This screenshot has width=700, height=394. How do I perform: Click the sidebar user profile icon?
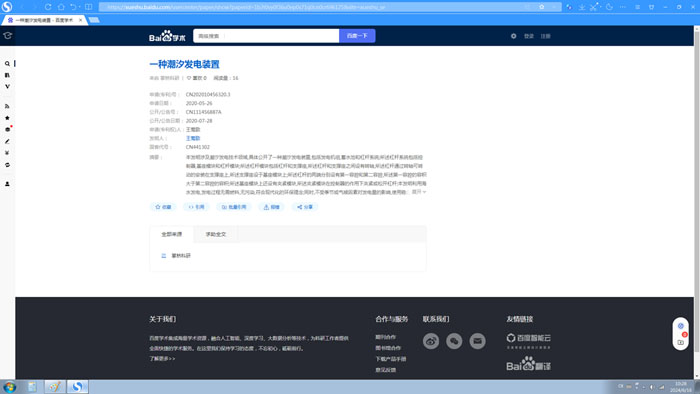click(7, 184)
